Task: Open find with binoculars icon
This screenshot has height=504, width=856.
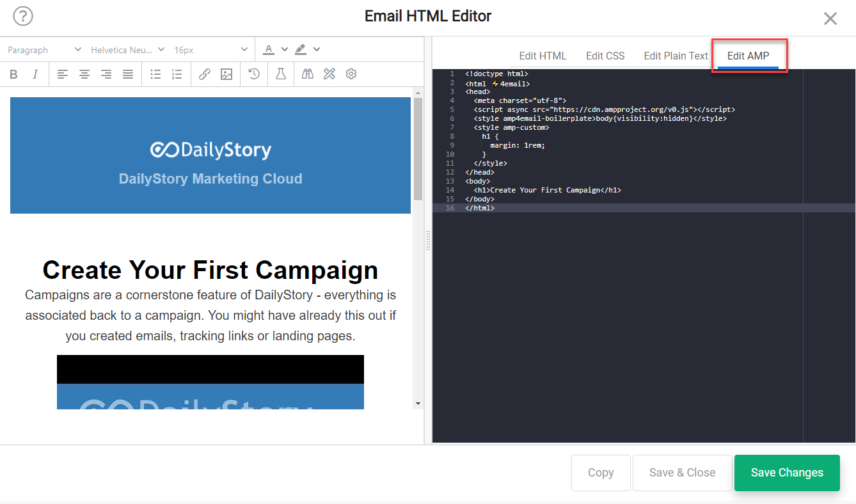Action: [x=308, y=74]
